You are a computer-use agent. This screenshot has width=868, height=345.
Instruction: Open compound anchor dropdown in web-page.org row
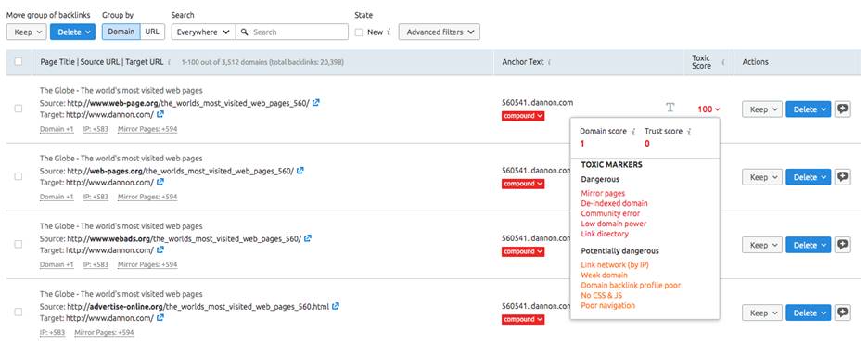[523, 116]
